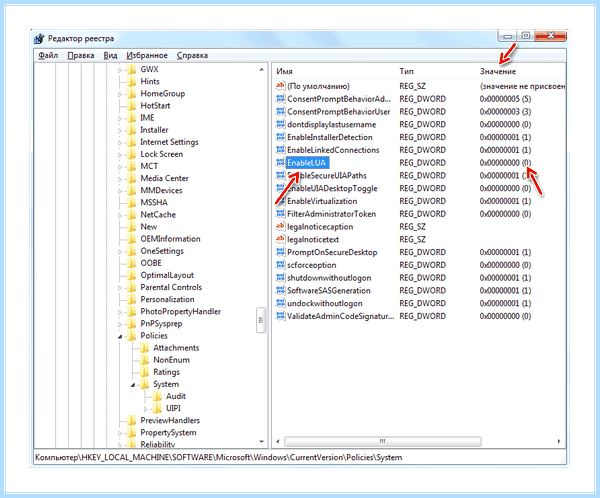
Task: Click the tree vertical scrollbar thumb
Action: (x=261, y=320)
